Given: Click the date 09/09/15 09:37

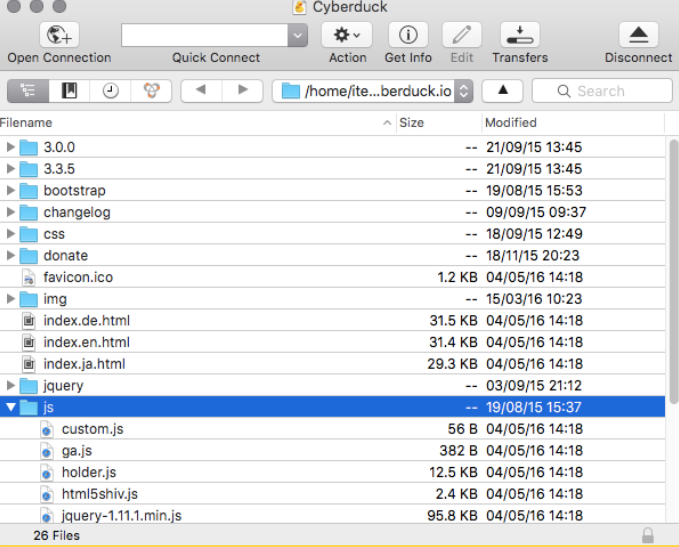Looking at the screenshot, I should pyautogui.click(x=536, y=212).
